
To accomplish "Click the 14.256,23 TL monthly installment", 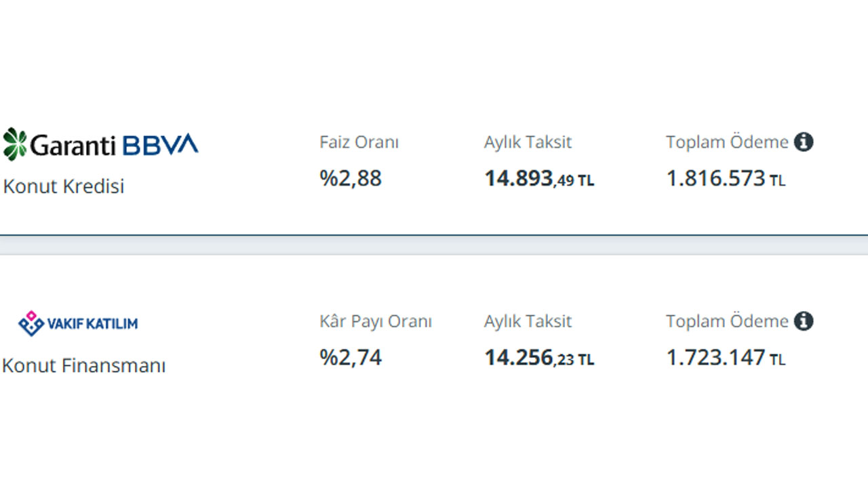I will (x=539, y=358).
